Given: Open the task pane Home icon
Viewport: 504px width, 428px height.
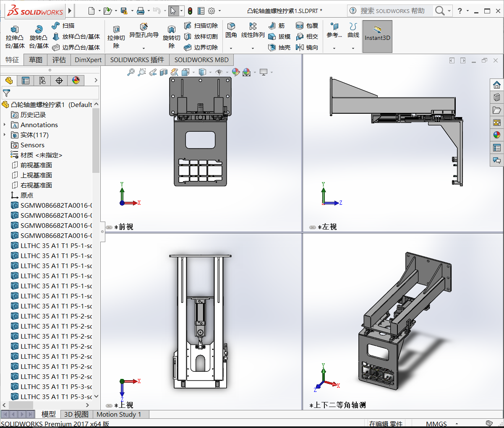Looking at the screenshot, I should pos(497,85).
